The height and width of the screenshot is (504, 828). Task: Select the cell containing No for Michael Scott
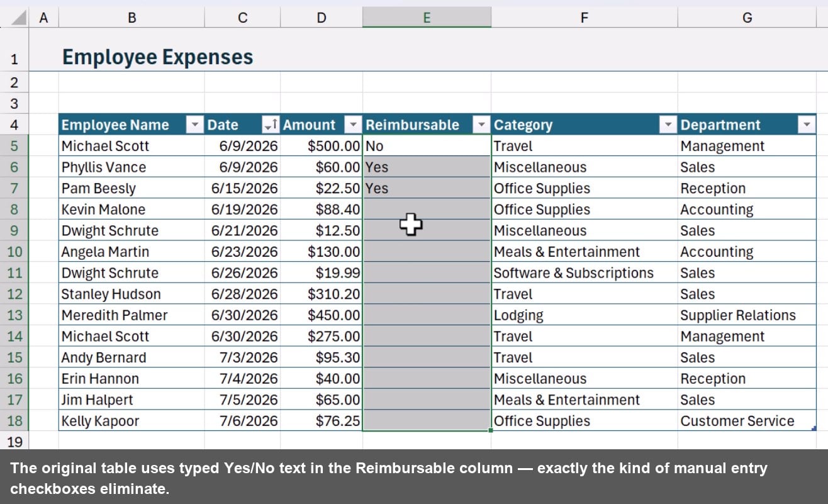click(x=427, y=146)
